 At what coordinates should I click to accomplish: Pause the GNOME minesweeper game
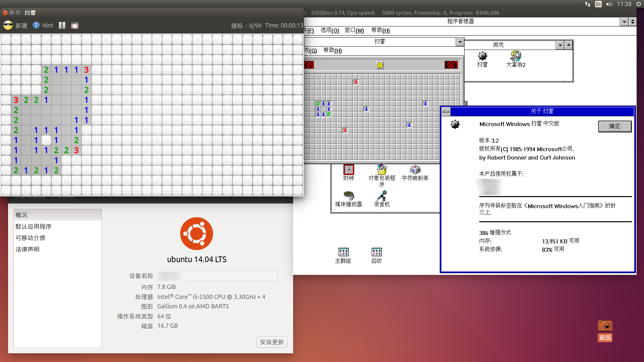tap(62, 25)
